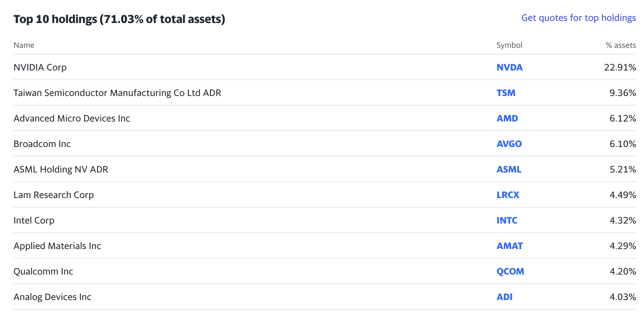Open the NVDA ticker symbol link
This screenshot has width=644, height=316.
tap(509, 67)
